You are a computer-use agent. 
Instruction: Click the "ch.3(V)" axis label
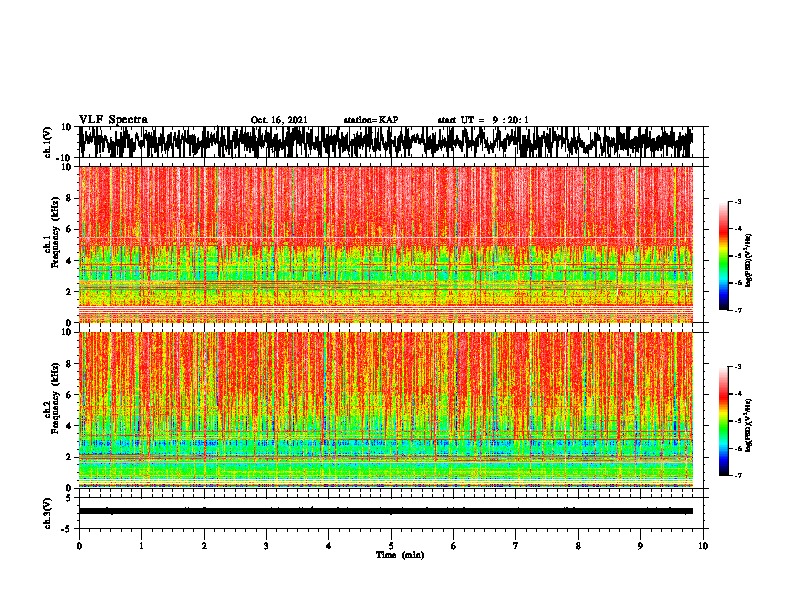[x=48, y=514]
